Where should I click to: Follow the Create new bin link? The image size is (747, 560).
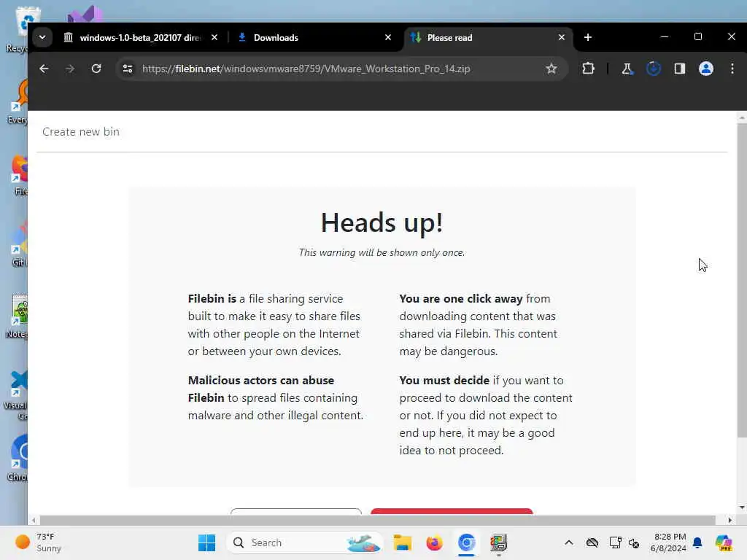(x=81, y=132)
